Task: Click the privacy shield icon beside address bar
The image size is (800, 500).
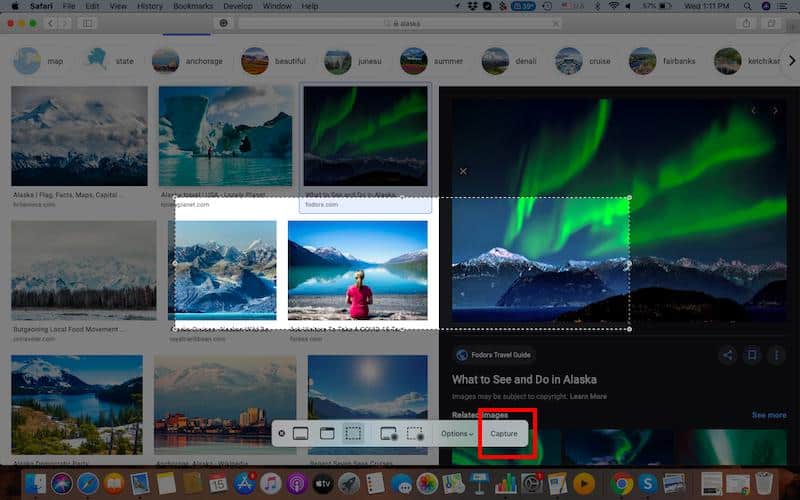Action: 223,23
